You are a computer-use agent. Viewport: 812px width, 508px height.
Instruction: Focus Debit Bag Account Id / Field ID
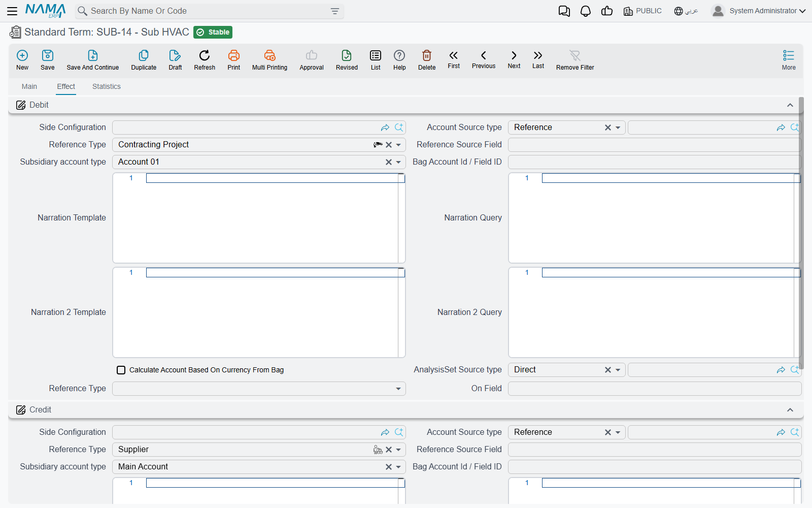[655, 162]
